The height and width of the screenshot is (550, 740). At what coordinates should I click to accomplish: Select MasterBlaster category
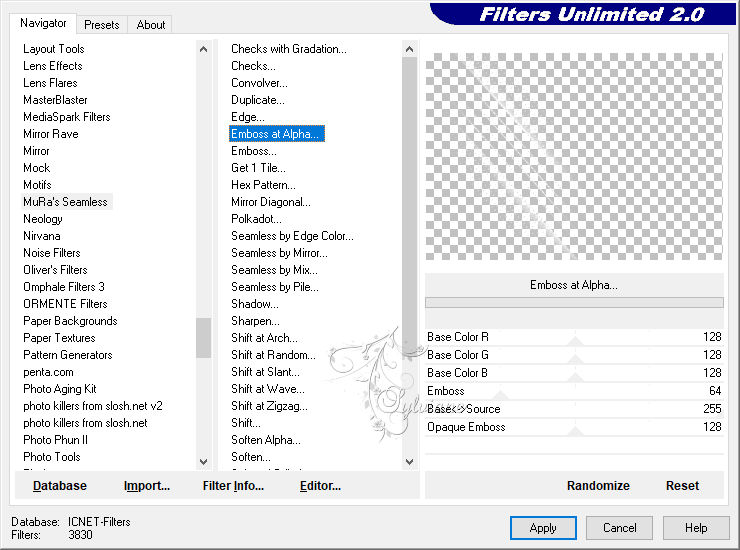click(55, 100)
